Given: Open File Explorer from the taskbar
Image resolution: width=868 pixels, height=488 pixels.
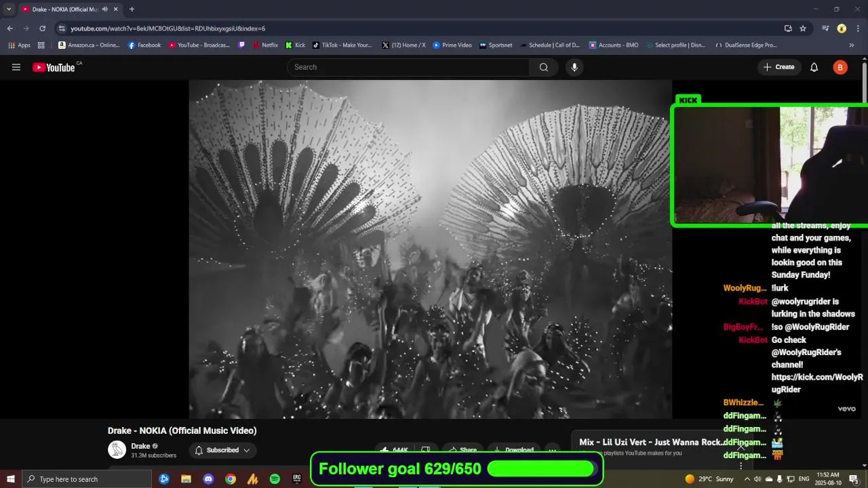Looking at the screenshot, I should 186,479.
